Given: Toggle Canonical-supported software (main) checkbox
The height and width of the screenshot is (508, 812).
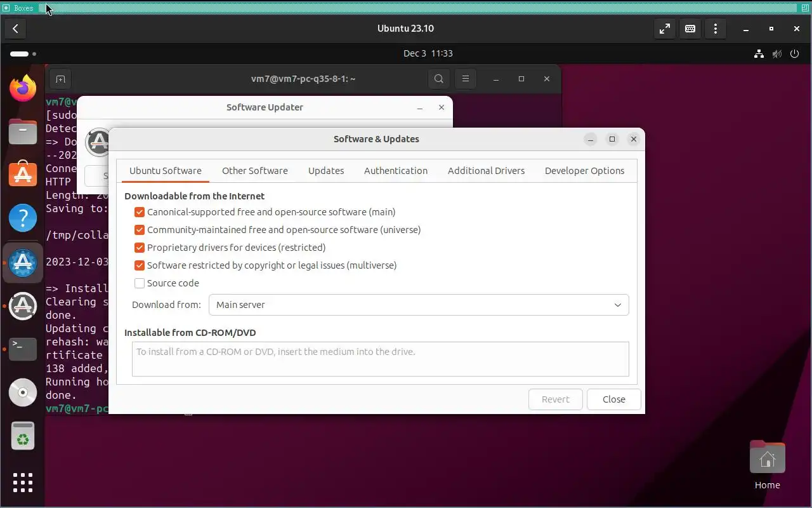Looking at the screenshot, I should pyautogui.click(x=140, y=212).
